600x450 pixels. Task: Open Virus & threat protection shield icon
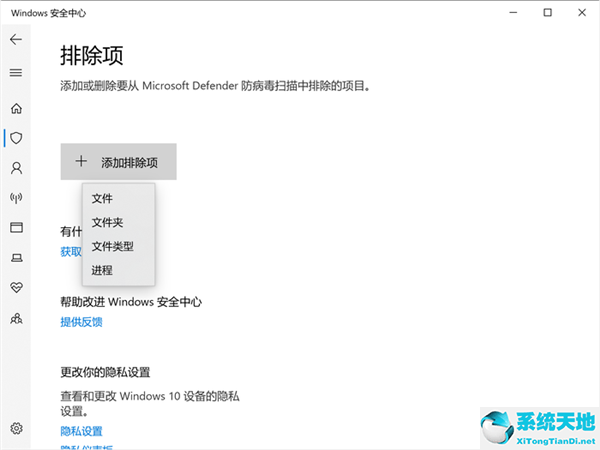pos(16,138)
